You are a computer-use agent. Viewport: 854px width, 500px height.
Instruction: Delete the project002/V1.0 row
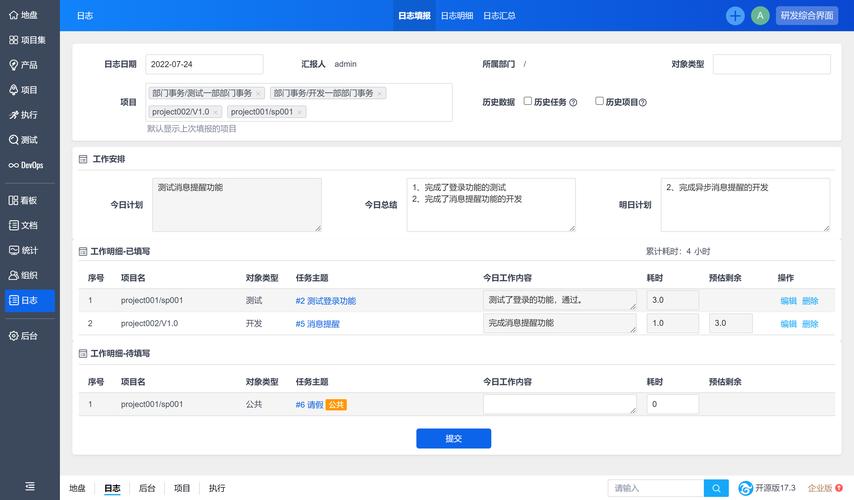(810, 324)
